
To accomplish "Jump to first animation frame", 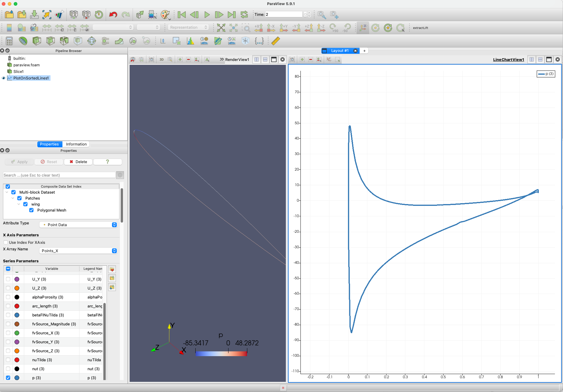I will [182, 14].
